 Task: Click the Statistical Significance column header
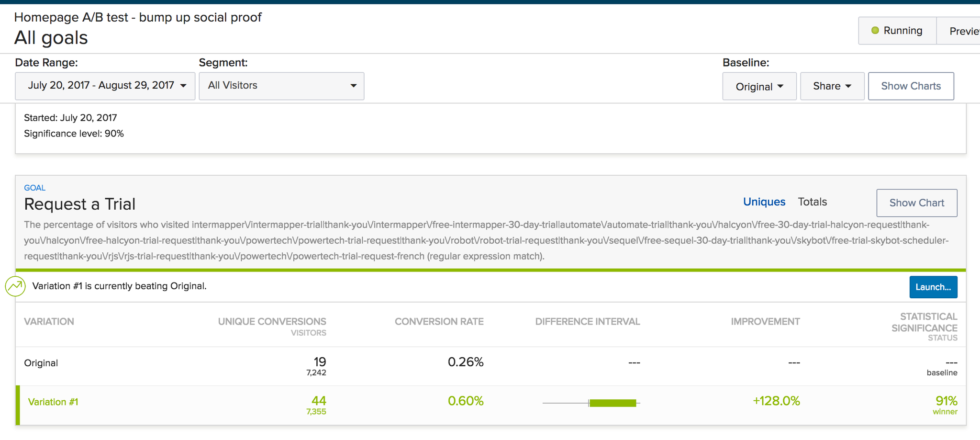(x=924, y=322)
